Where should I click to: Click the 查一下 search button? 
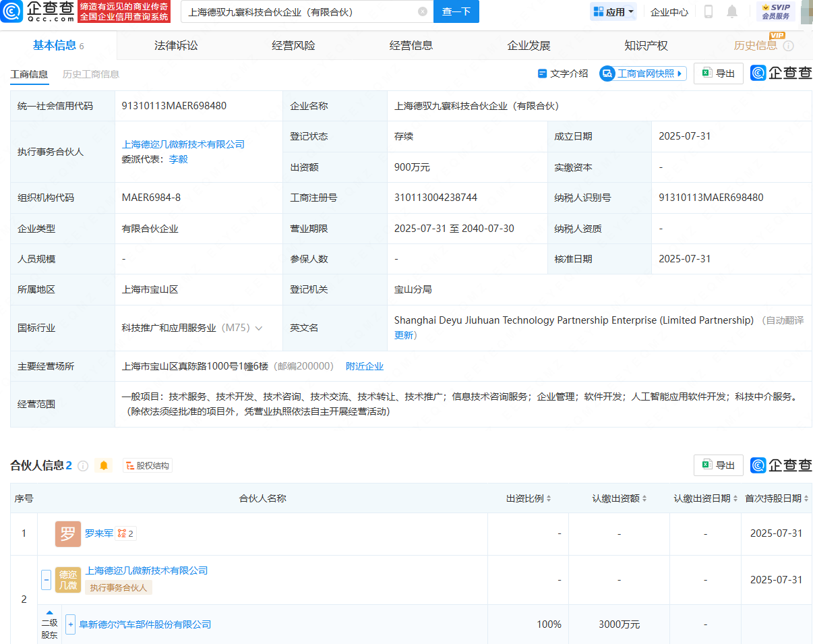pyautogui.click(x=456, y=11)
